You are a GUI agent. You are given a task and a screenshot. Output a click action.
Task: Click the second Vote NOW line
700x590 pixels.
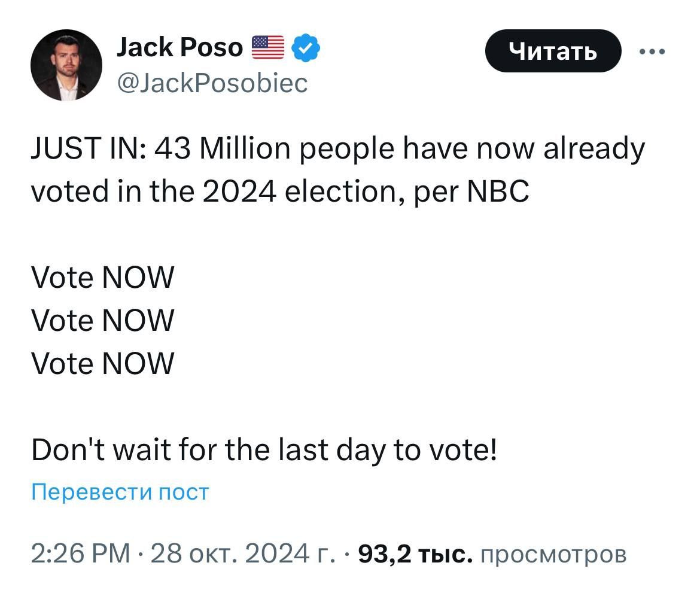(x=102, y=320)
